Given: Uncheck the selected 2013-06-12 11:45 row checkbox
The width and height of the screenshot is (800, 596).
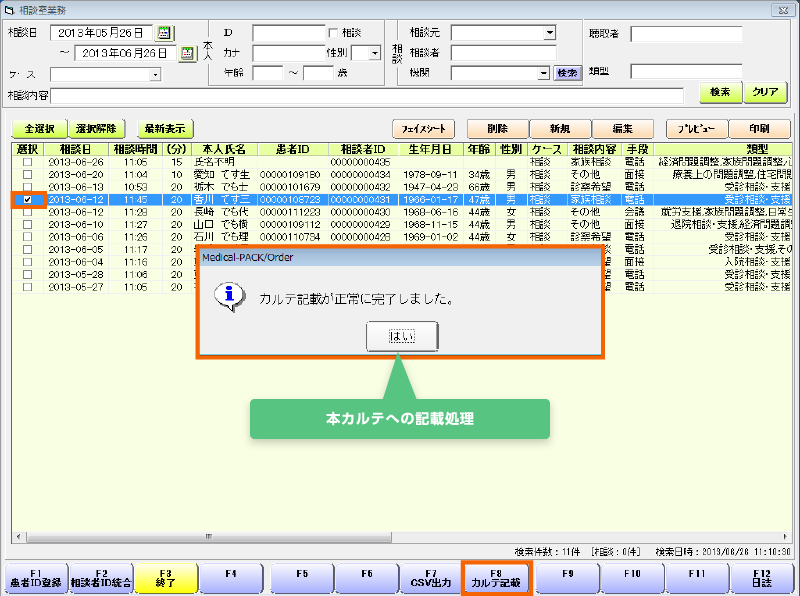Looking at the screenshot, I should pos(27,200).
